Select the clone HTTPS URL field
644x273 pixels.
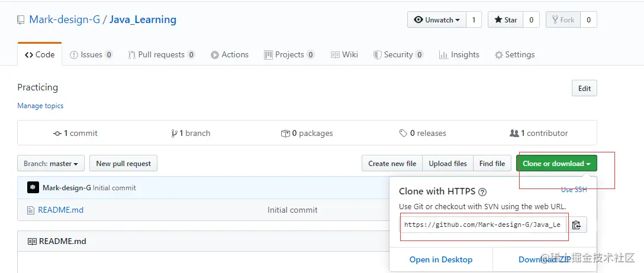tap(482, 225)
